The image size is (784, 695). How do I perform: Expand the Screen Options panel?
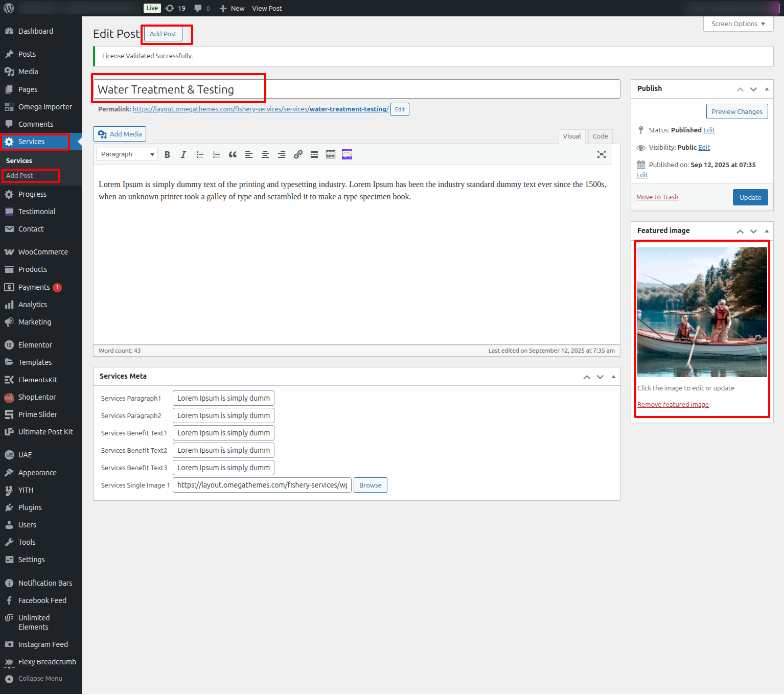pos(738,24)
